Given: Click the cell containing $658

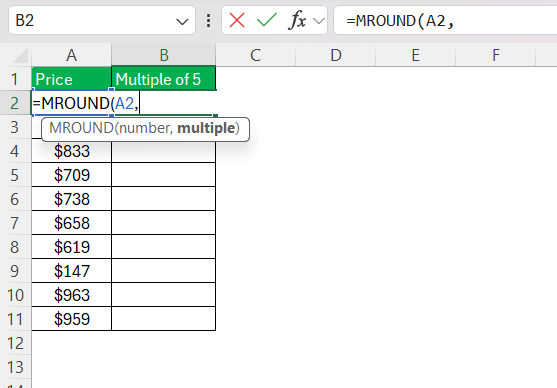Looking at the screenshot, I should pos(71,223).
